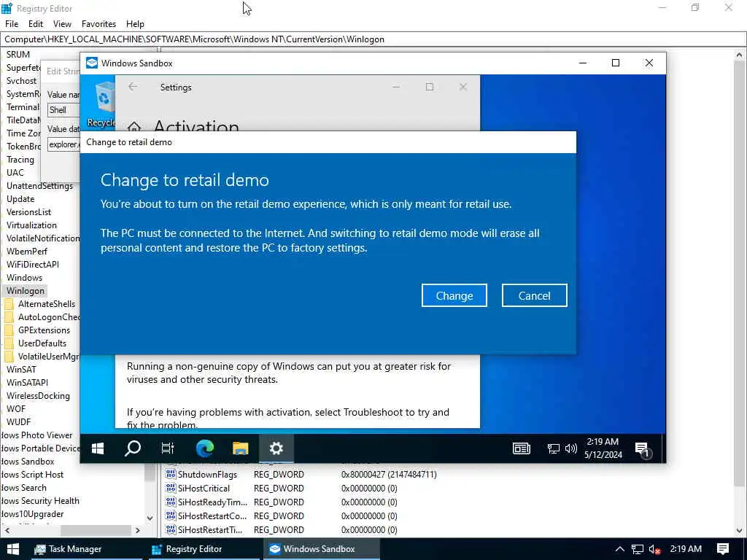Select Recycle Bin on Sandbox desktop
Screen dimensions: 747x560
click(102, 105)
